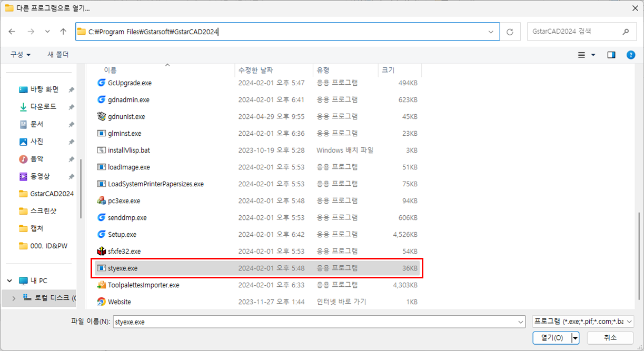This screenshot has height=351, width=644.
Task: Select the Website file name
Action: pyautogui.click(x=120, y=302)
